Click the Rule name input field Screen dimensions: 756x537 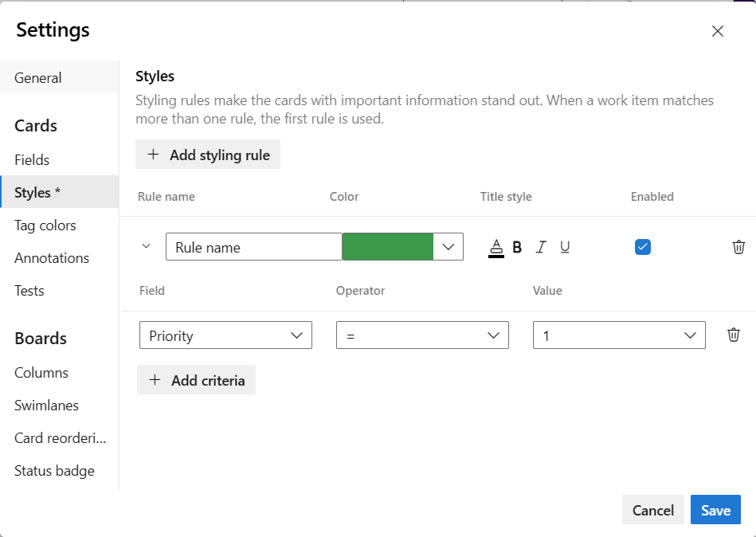pyautogui.click(x=254, y=247)
